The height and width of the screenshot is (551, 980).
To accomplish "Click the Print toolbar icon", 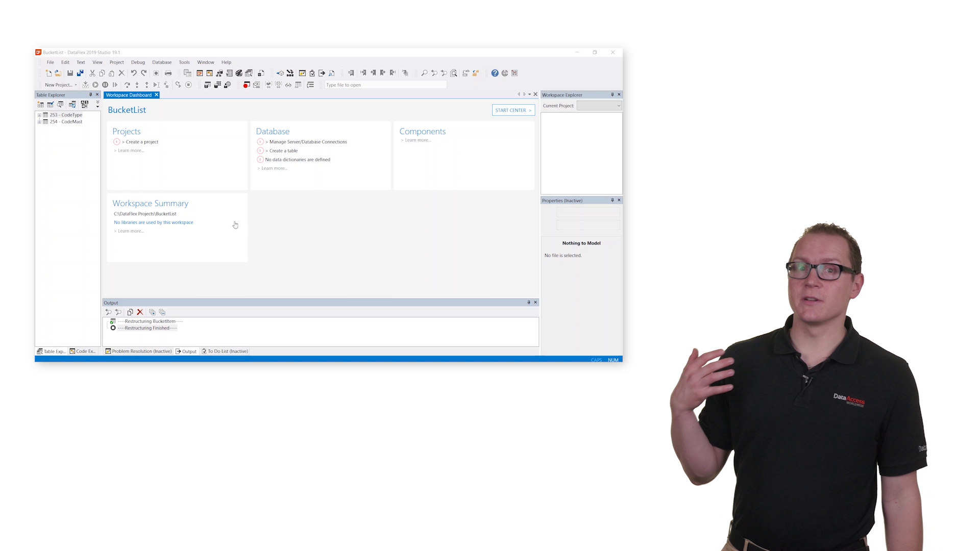I will [x=168, y=73].
